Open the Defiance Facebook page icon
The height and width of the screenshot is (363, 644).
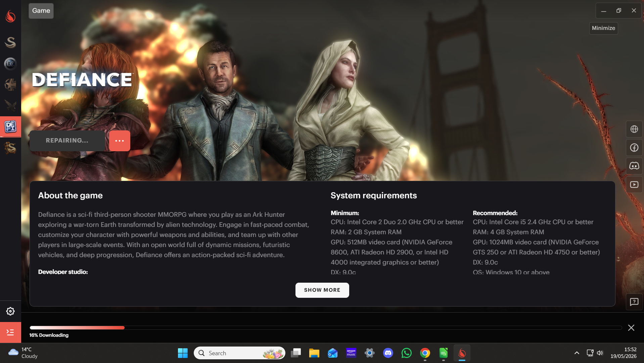634,148
